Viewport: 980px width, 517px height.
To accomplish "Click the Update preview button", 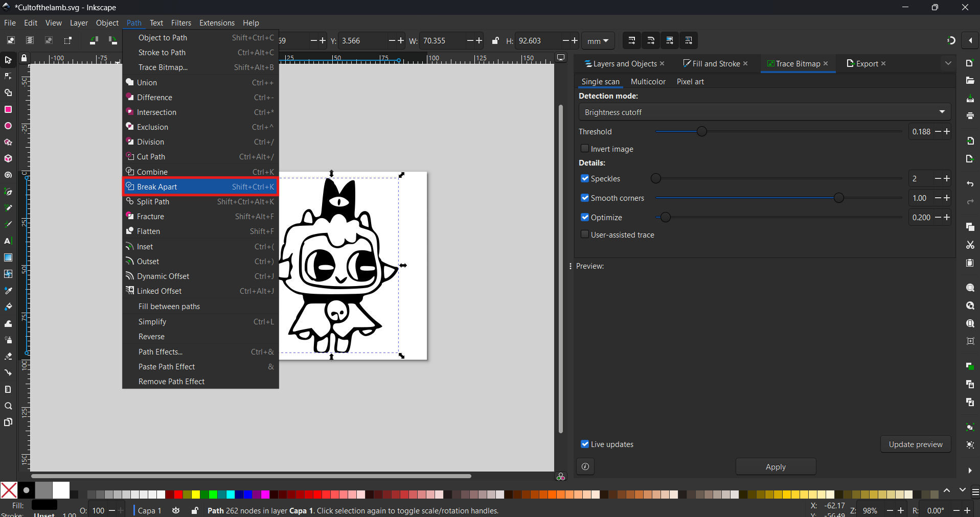I will 915,444.
